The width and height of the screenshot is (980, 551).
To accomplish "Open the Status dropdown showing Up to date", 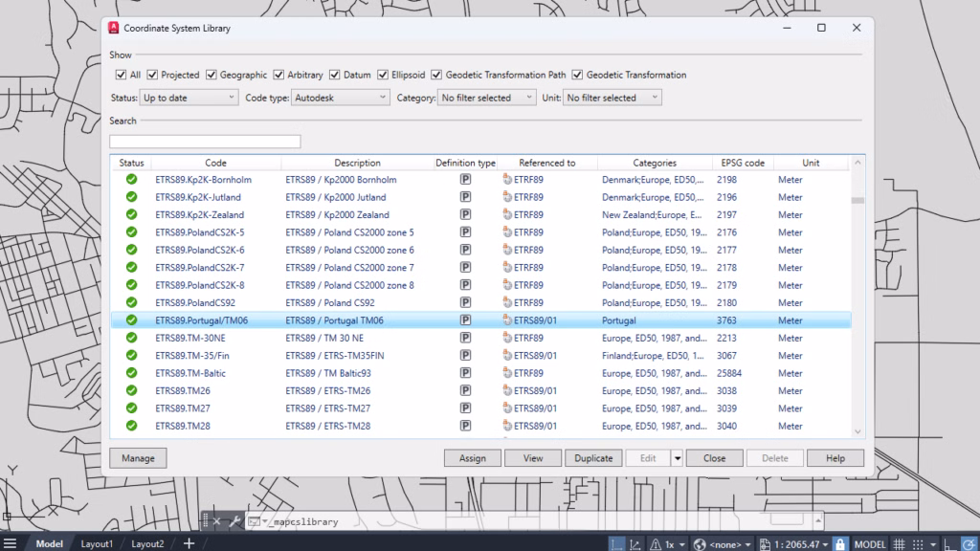I will point(189,98).
